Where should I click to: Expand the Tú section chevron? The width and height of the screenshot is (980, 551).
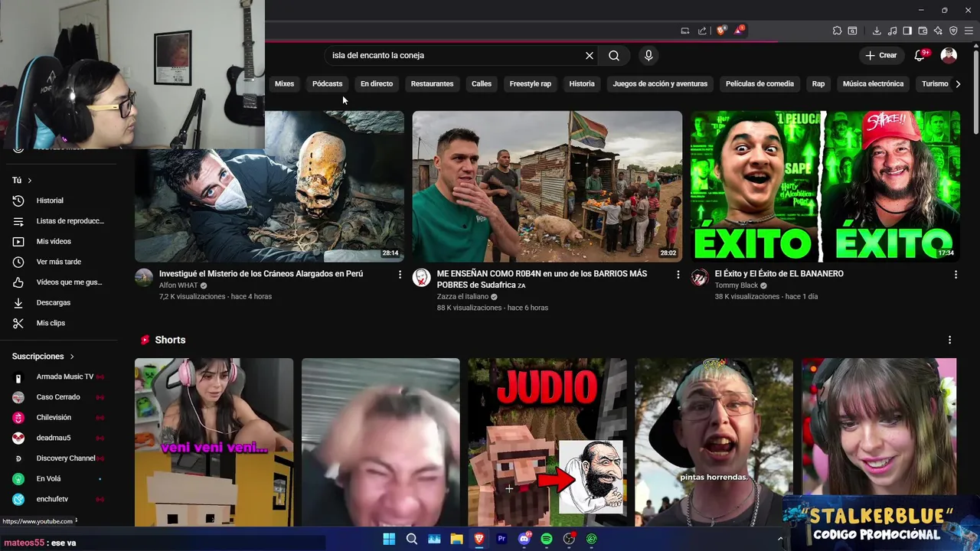click(x=30, y=181)
